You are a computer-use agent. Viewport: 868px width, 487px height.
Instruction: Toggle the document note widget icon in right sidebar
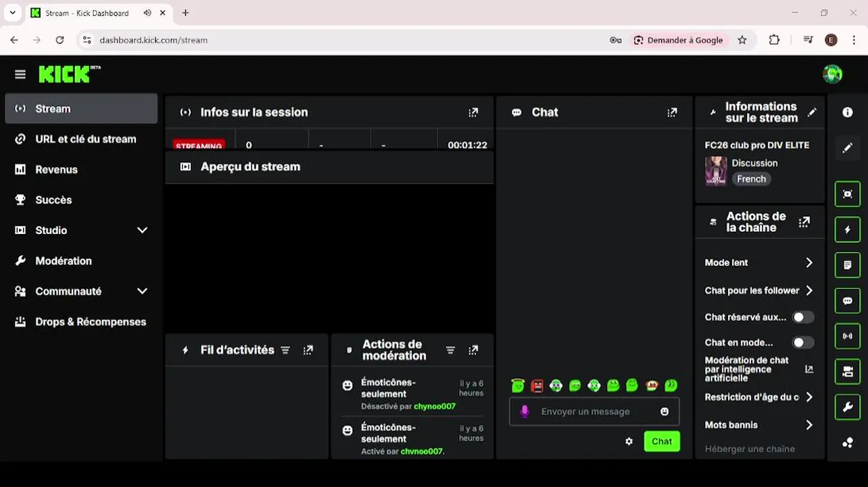(848, 265)
